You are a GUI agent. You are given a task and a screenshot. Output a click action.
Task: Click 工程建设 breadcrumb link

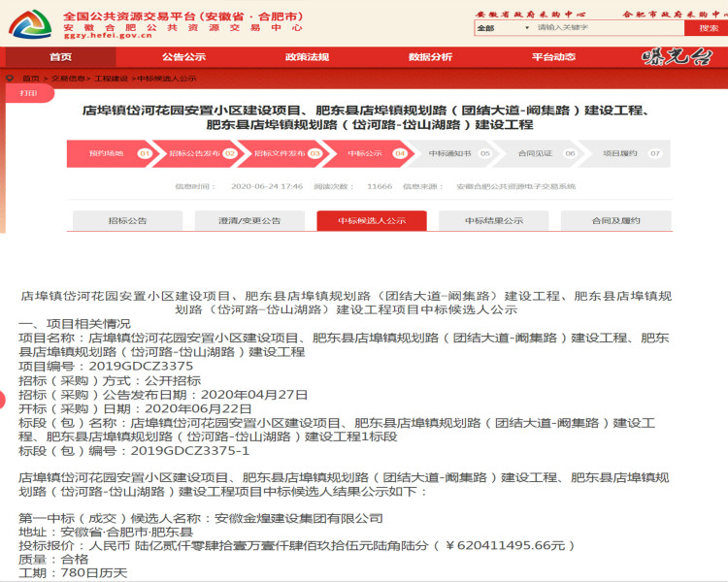tap(111, 78)
